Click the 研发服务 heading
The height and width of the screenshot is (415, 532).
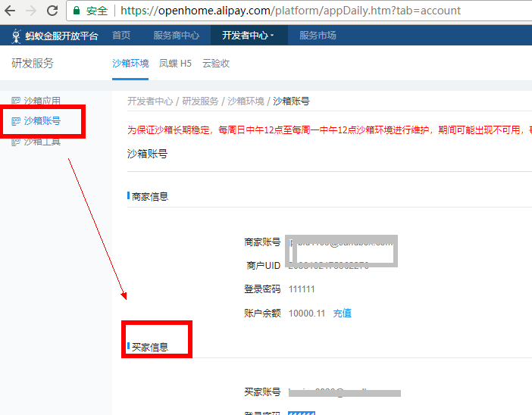[33, 64]
